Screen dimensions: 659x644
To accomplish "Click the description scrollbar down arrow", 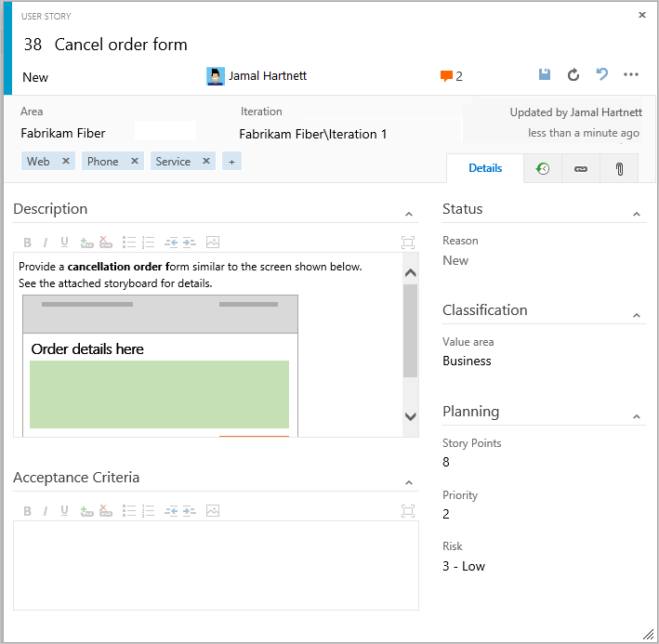I will [x=410, y=416].
